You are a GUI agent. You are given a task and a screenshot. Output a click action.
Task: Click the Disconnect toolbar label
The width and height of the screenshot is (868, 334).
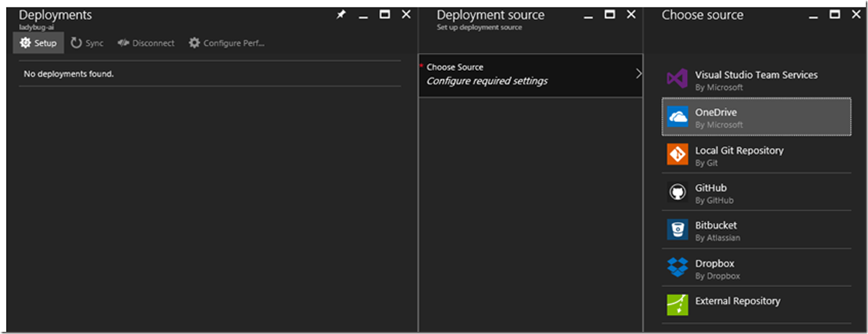click(x=154, y=43)
